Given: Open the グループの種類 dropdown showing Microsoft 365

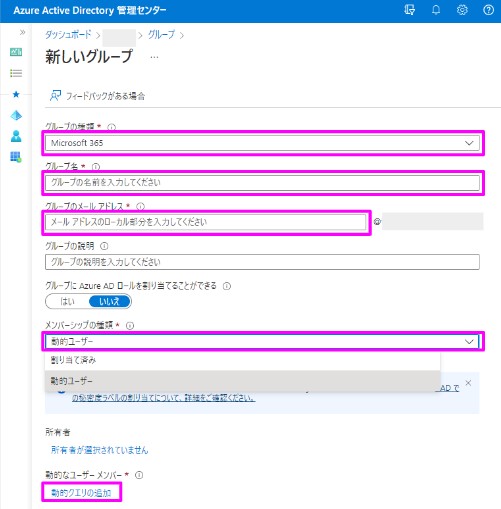Looking at the screenshot, I should coord(263,143).
